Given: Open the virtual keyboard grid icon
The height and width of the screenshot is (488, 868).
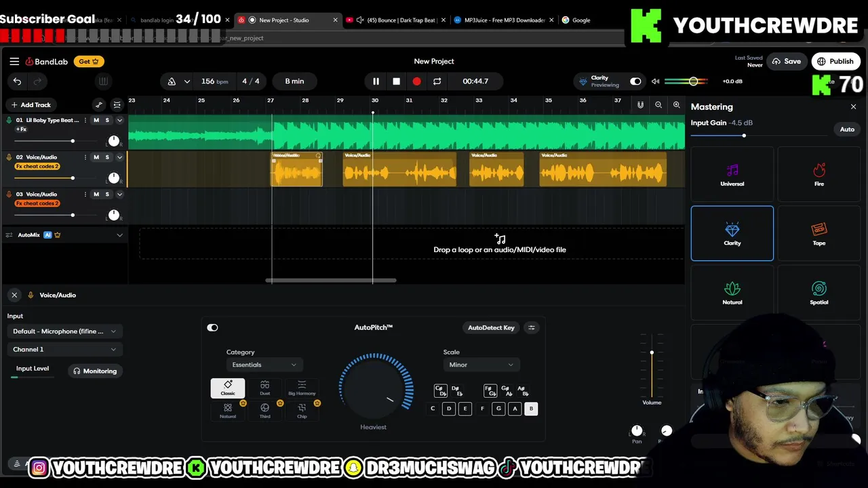Looking at the screenshot, I should tap(103, 81).
